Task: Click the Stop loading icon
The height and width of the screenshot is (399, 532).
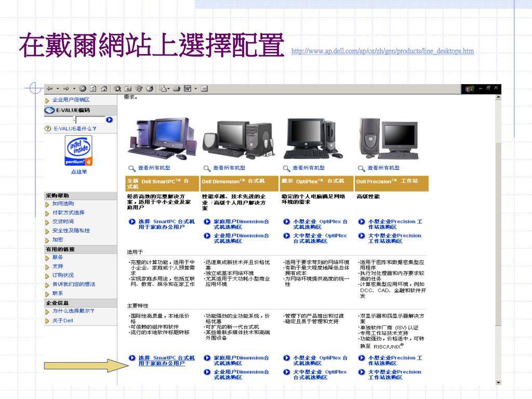Action: tap(83, 88)
